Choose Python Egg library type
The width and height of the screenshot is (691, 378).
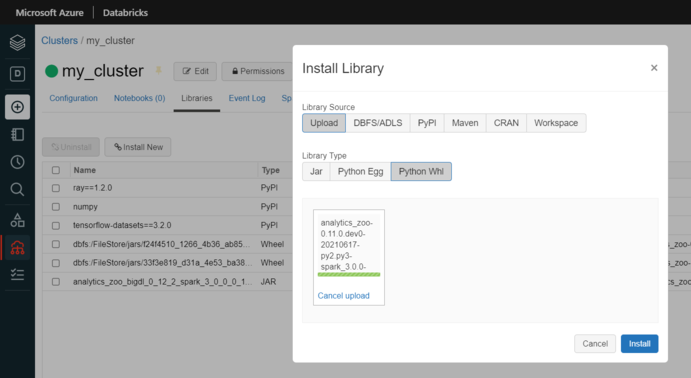(x=360, y=171)
